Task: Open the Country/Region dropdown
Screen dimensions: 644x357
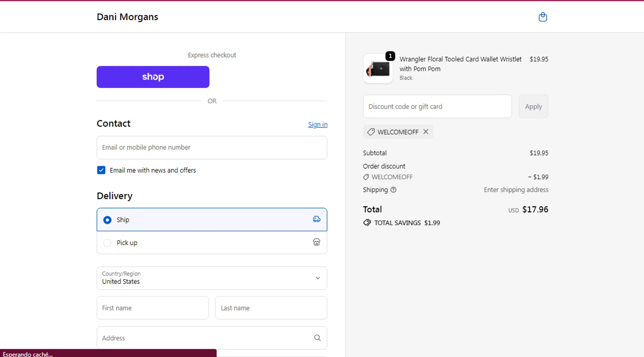Action: tap(212, 278)
